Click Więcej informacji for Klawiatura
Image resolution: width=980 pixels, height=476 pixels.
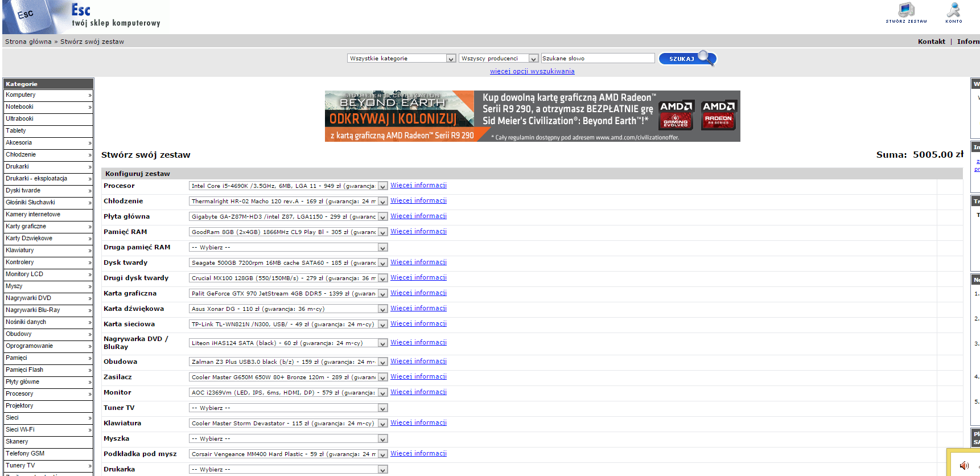(x=418, y=422)
